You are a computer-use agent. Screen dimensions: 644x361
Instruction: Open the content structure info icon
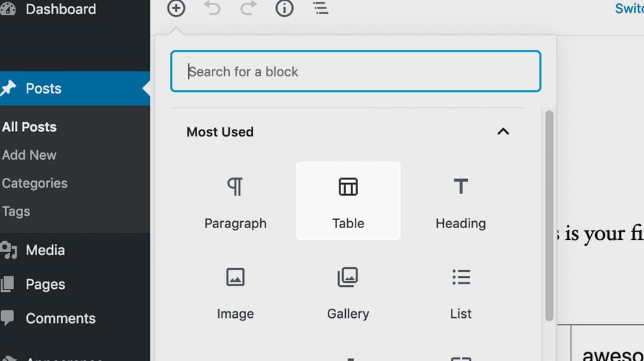coord(284,8)
